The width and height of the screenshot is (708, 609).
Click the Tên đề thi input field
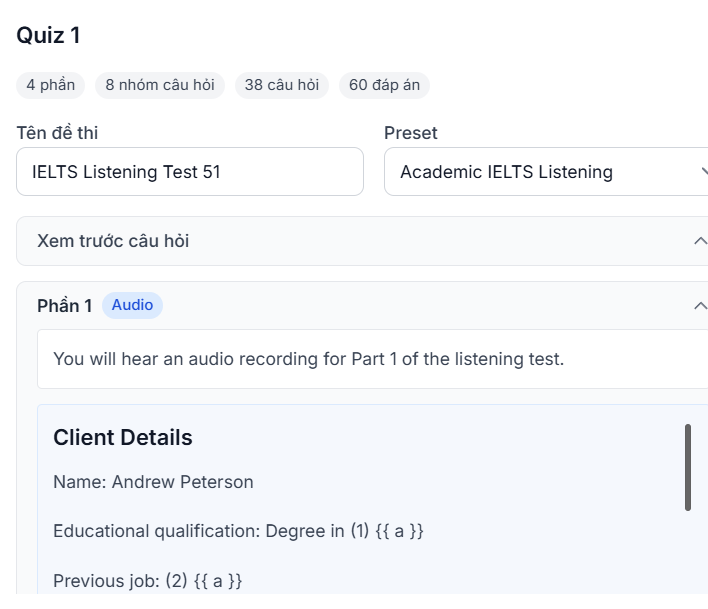190,172
